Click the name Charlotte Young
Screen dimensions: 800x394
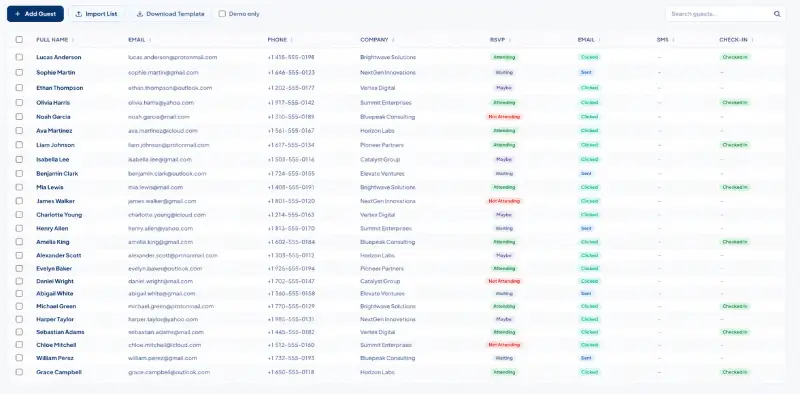[x=59, y=215]
